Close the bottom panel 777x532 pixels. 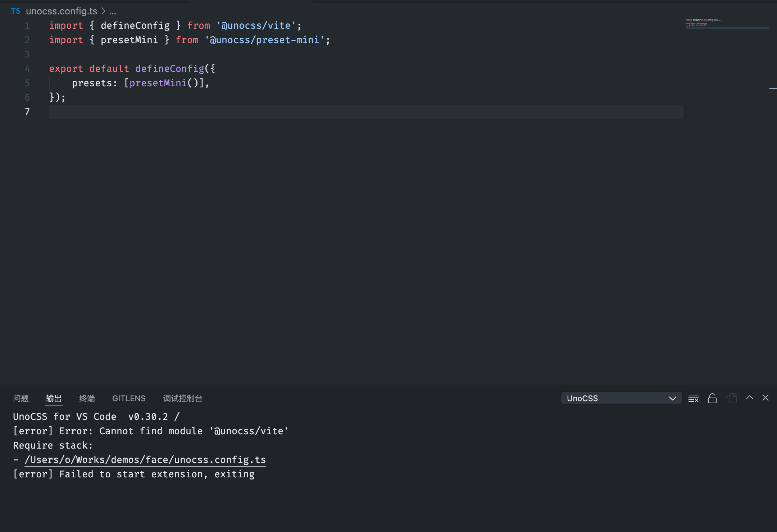(765, 398)
